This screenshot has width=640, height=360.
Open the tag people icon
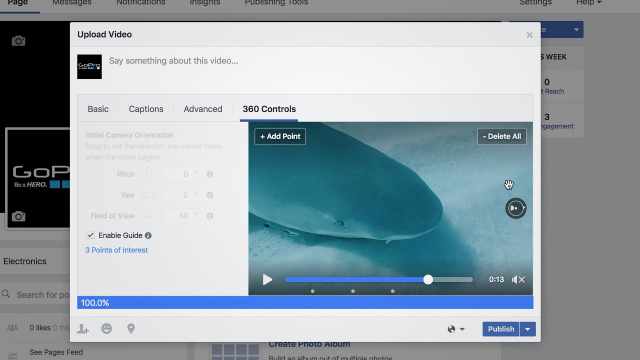point(83,329)
